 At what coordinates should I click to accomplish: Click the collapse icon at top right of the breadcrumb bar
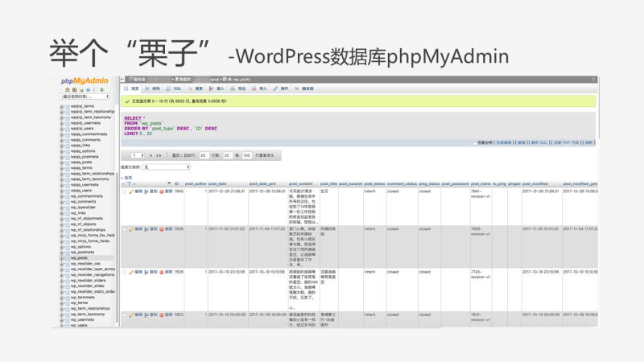tap(593, 79)
